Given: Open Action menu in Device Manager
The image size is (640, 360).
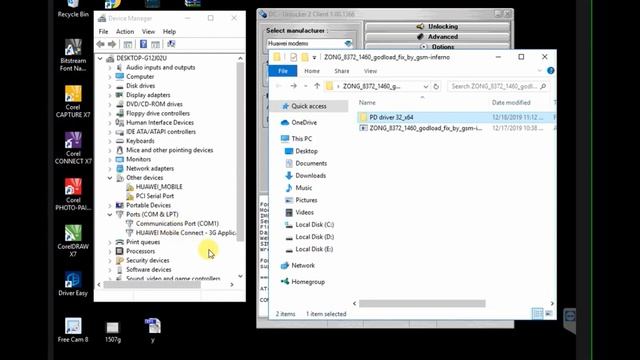Looking at the screenshot, I should [125, 31].
